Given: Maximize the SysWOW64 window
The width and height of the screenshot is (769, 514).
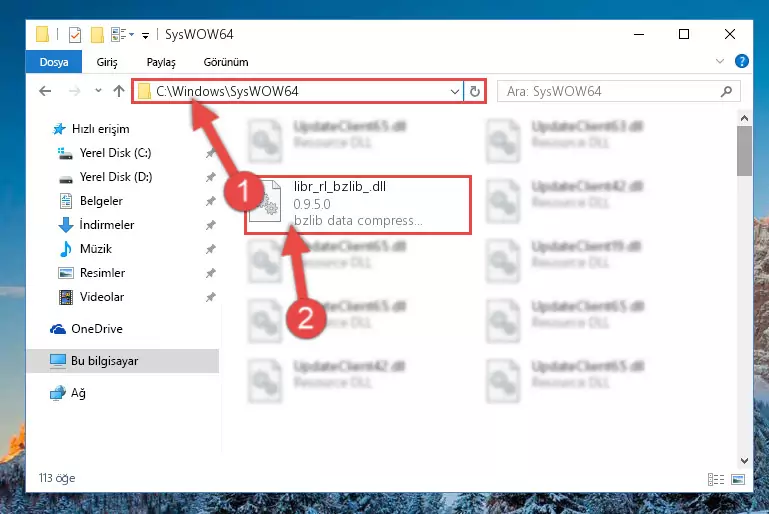Looking at the screenshot, I should pyautogui.click(x=684, y=34).
